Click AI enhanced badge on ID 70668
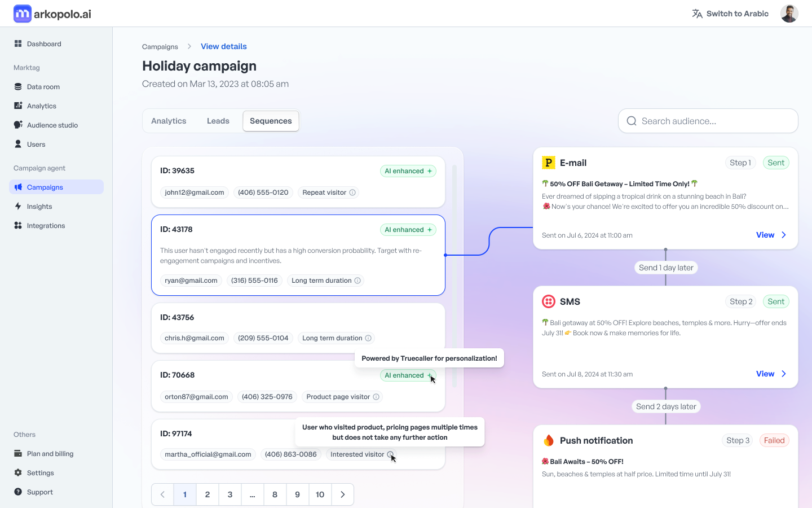The image size is (812, 508). [408, 375]
